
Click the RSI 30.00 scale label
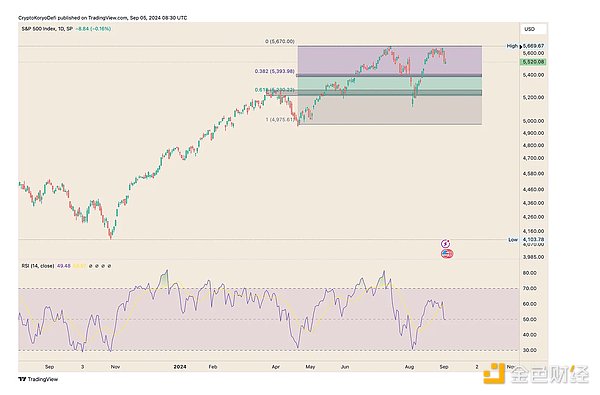click(530, 350)
